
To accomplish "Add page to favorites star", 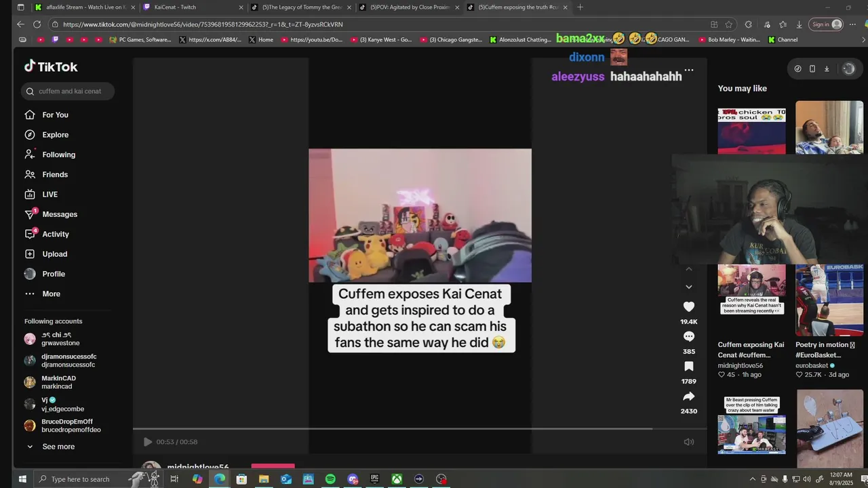I will (728, 24).
